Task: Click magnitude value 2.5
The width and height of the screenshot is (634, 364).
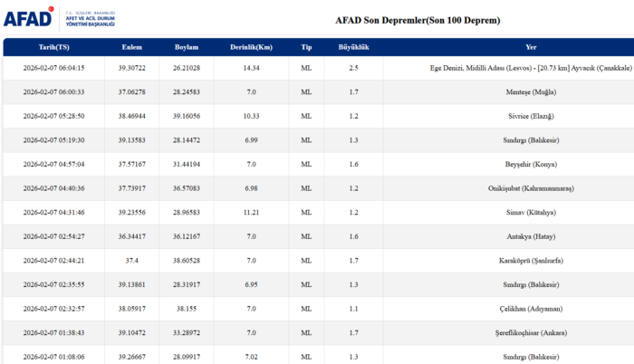Action: pos(353,68)
